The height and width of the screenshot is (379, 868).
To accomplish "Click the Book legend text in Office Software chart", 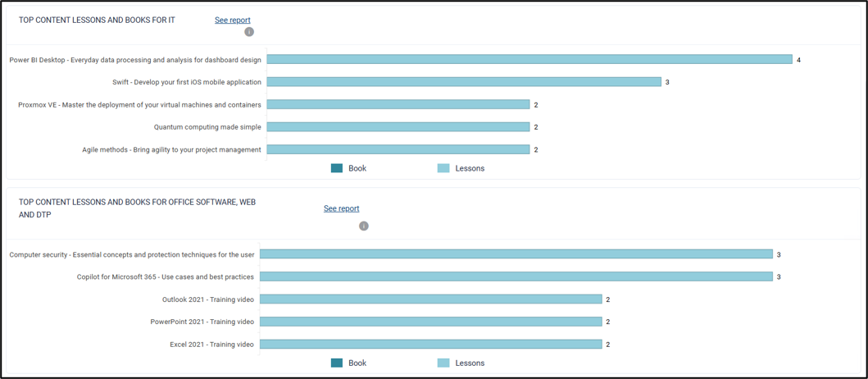I will [x=357, y=363].
